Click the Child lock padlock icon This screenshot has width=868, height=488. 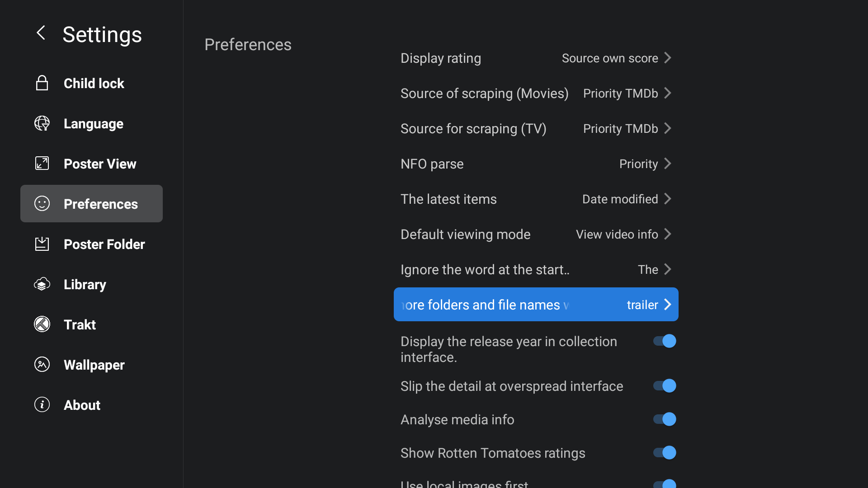(42, 83)
